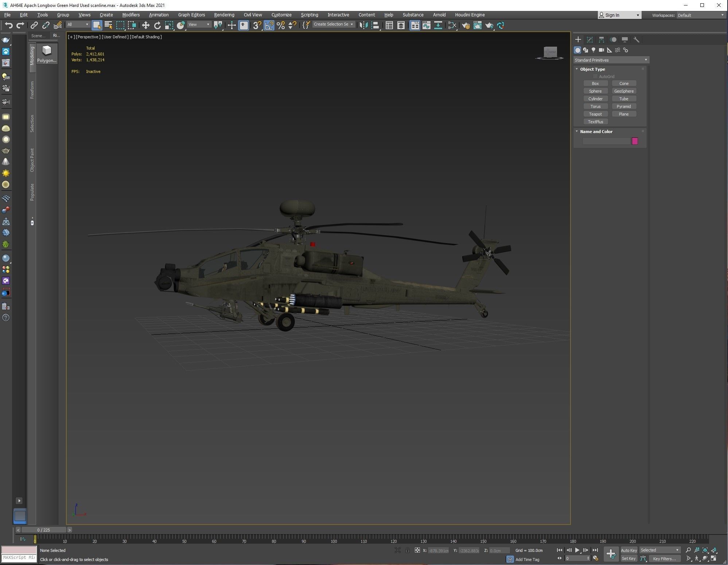Toggle the Angle Snap icon
Screen dimensions: 728x565
point(269,25)
